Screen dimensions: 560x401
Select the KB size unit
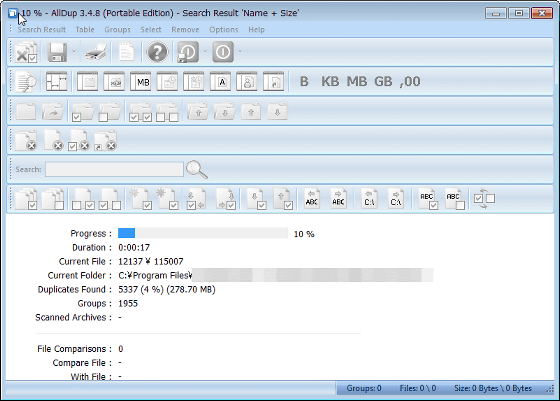(330, 82)
